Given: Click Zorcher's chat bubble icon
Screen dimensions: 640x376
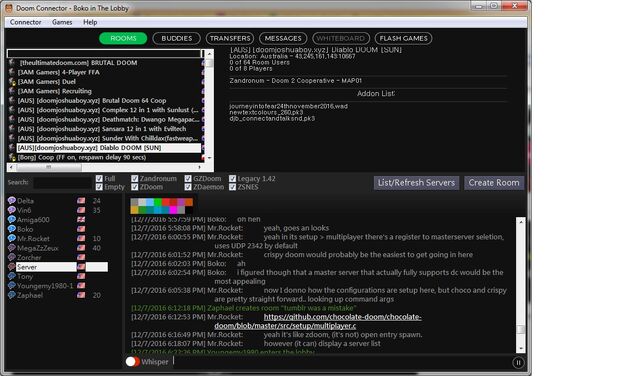Looking at the screenshot, I should (11, 257).
